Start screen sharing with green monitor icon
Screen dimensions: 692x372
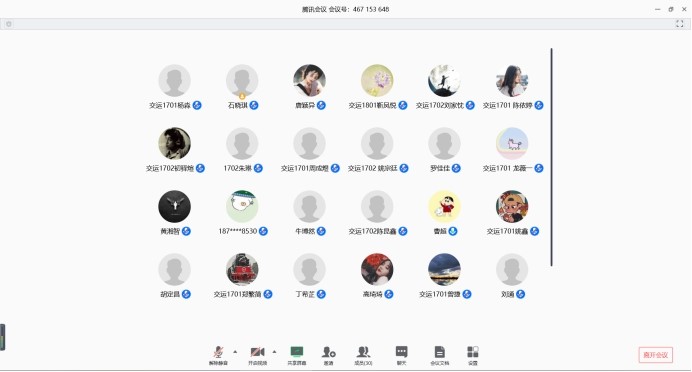click(297, 355)
